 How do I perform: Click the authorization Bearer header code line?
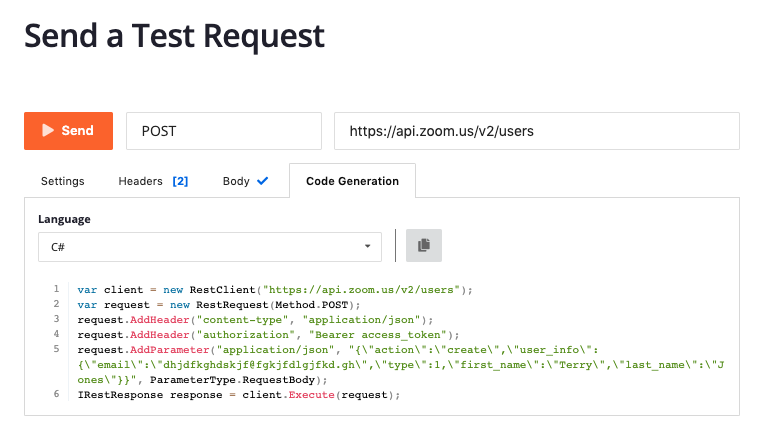coord(267,334)
